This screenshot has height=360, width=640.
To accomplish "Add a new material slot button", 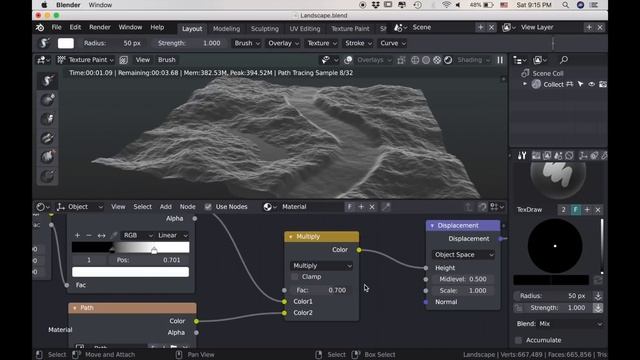I will coord(361,207).
